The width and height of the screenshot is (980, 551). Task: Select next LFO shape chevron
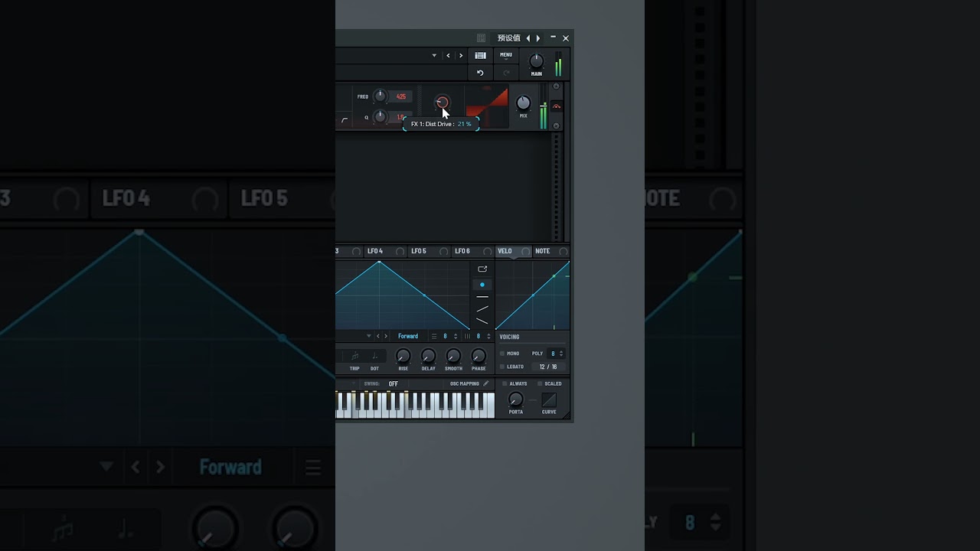pos(386,336)
